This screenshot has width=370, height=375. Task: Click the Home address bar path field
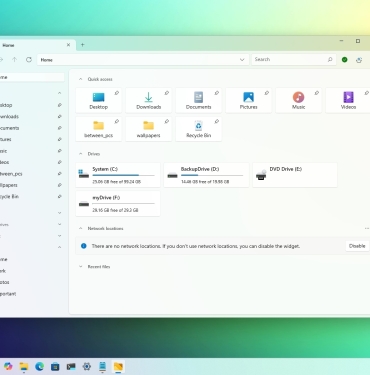click(x=143, y=60)
